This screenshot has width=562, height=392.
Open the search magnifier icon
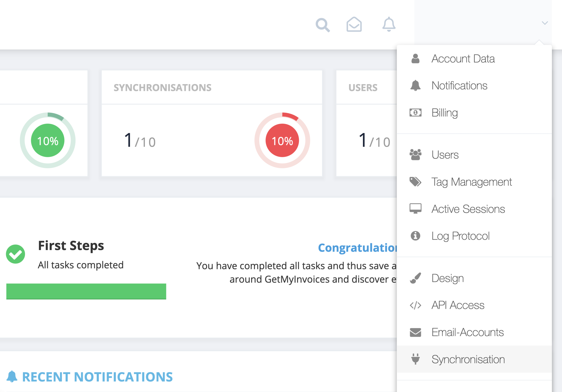tap(323, 25)
